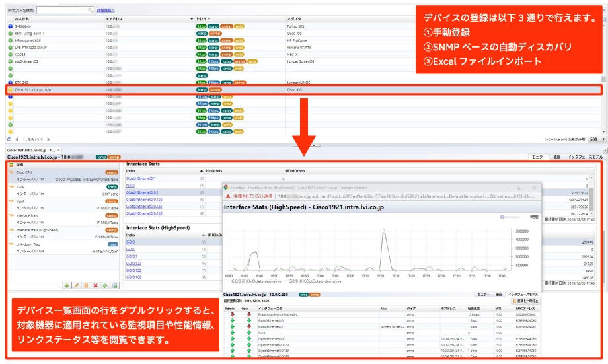Select the Input monitor item
This screenshot has height=364, width=608.
tap(64, 205)
